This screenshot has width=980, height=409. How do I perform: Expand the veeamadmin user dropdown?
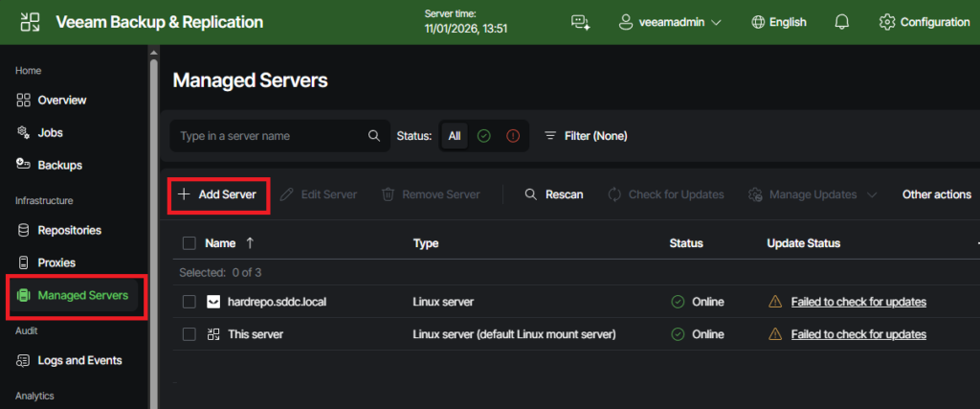[x=670, y=22]
